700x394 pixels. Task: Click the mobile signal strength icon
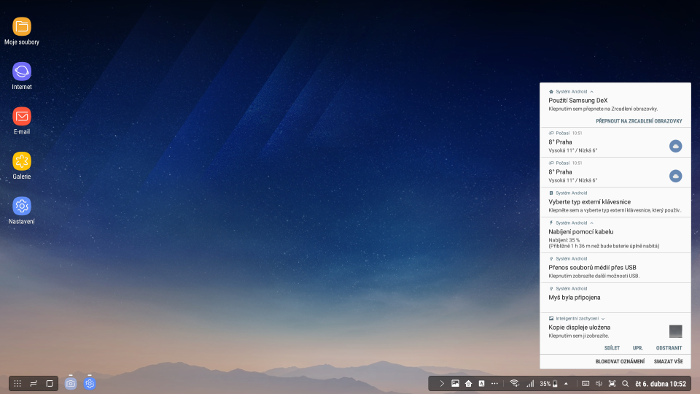click(x=530, y=383)
